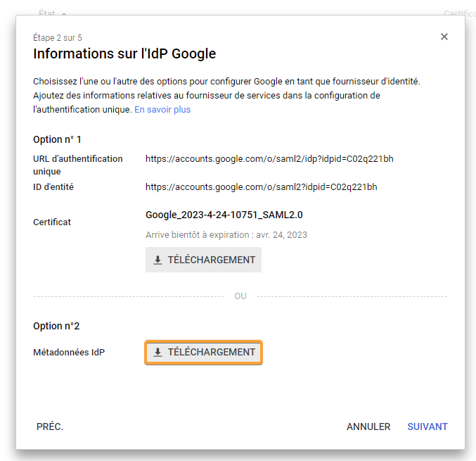The height and width of the screenshot is (461, 476).
Task: Download IdP metadata under Option n°2
Action: click(203, 352)
